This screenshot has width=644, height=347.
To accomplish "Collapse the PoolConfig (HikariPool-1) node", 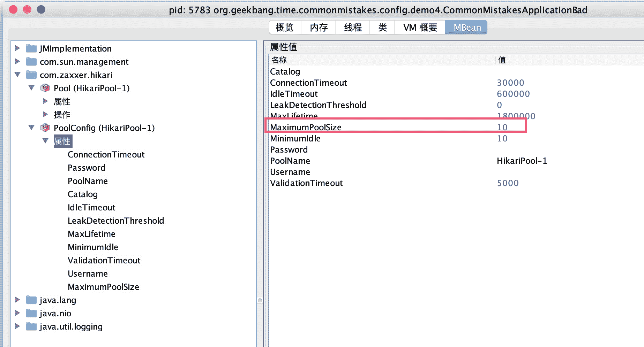I will pyautogui.click(x=31, y=128).
